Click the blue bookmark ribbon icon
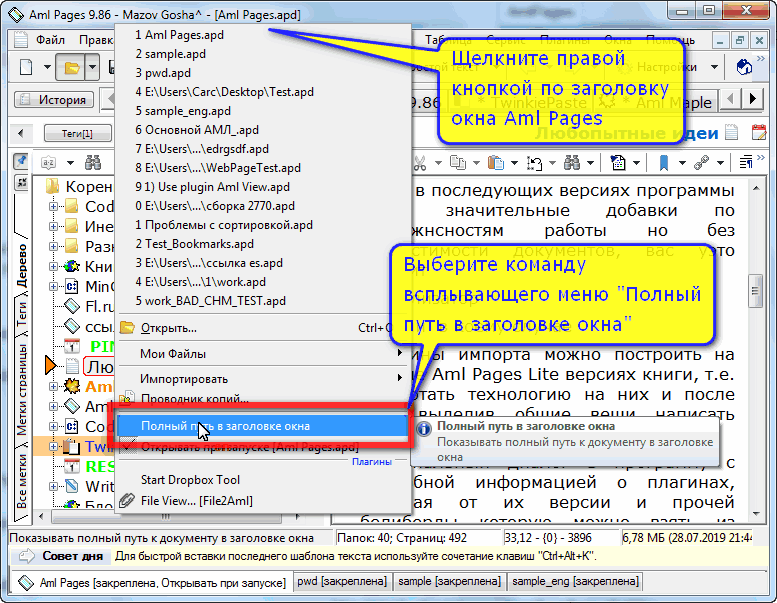Image resolution: width=777 pixels, height=603 pixels. (664, 163)
